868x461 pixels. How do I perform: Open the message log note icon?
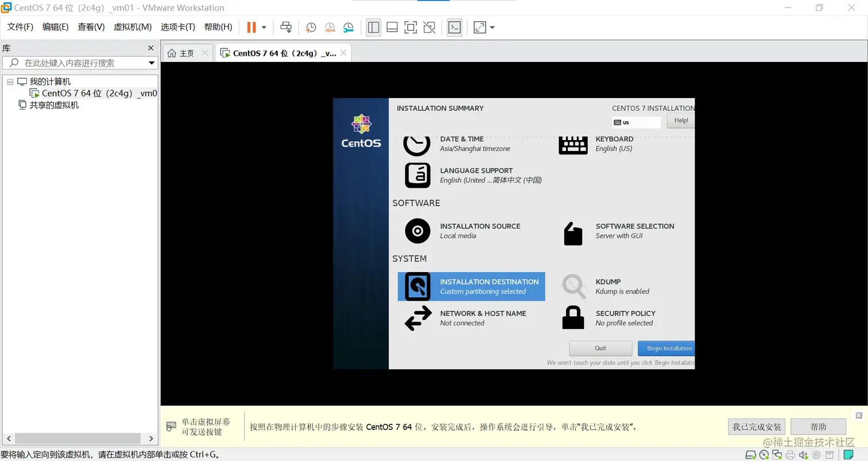848,455
